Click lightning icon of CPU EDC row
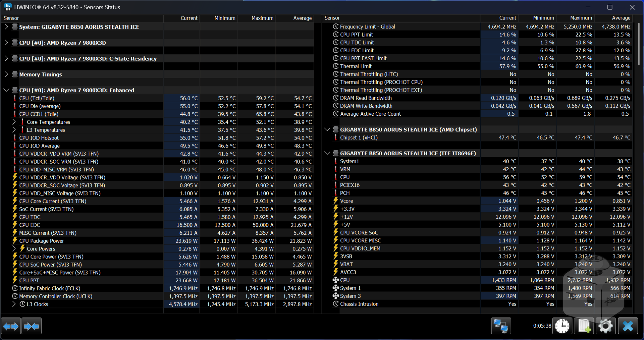The width and height of the screenshot is (644, 340). point(15,225)
